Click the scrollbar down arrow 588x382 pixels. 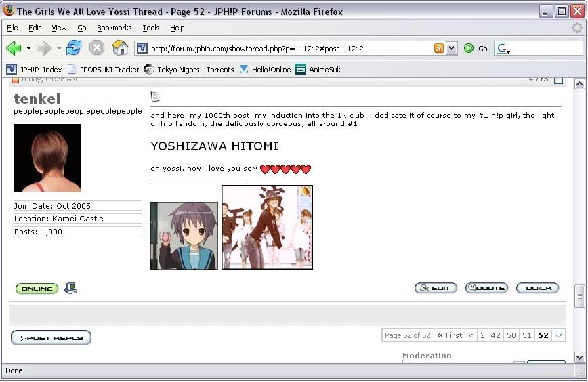click(x=579, y=357)
